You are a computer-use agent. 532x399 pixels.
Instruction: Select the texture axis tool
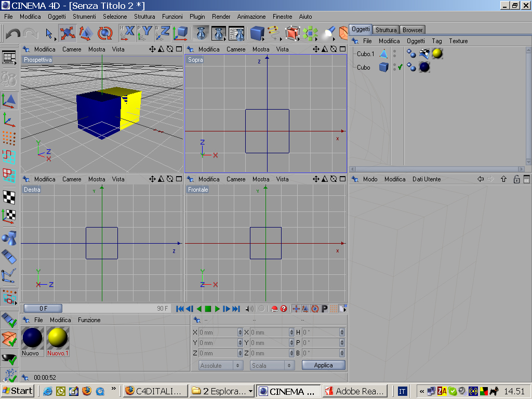9,216
